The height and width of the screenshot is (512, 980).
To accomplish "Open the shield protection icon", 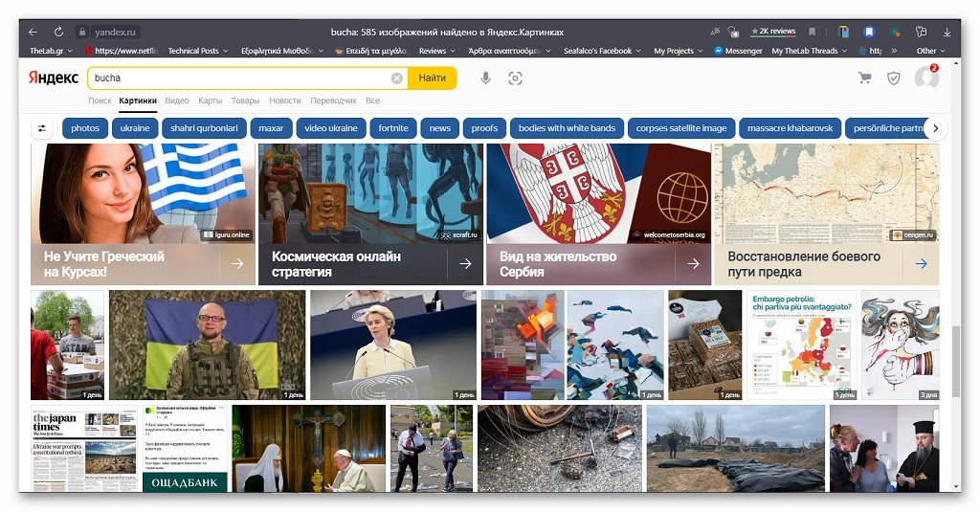I will point(894,78).
